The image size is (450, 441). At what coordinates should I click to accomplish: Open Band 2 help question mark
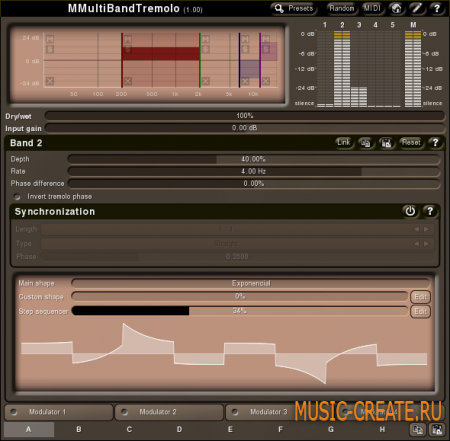pos(435,143)
